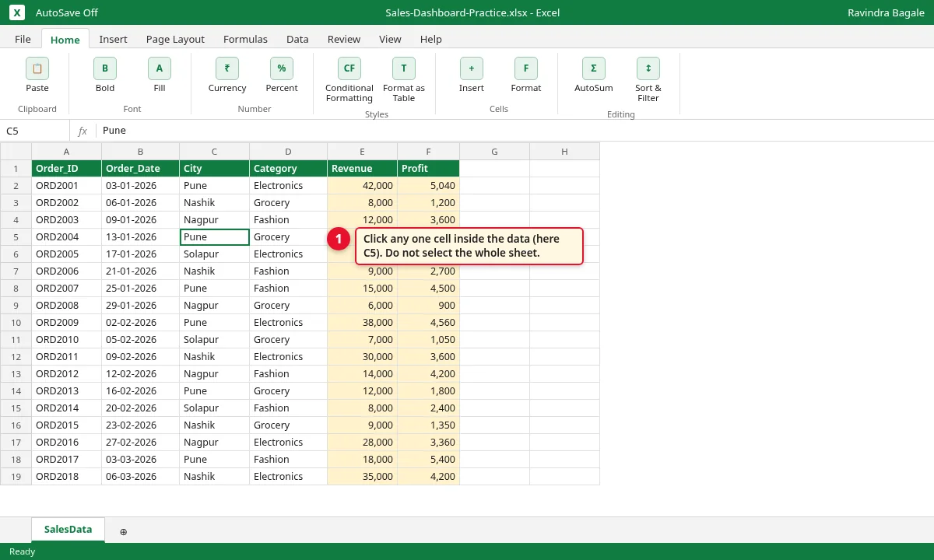The width and height of the screenshot is (934, 560).
Task: Select column E header
Action: coord(363,152)
